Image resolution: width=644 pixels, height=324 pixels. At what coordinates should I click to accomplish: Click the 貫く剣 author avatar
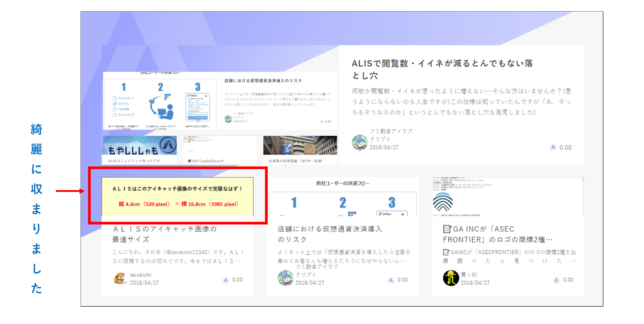[451, 278]
